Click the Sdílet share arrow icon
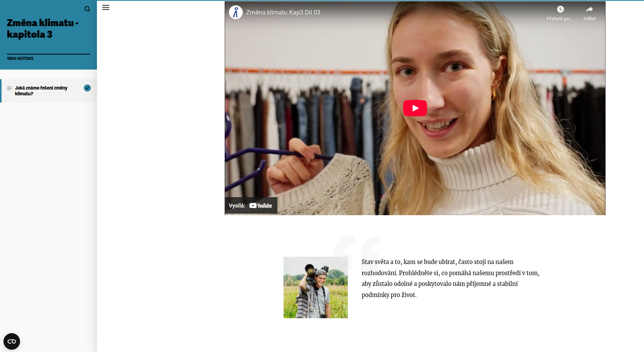Image resolution: width=644 pixels, height=352 pixels. (589, 9)
